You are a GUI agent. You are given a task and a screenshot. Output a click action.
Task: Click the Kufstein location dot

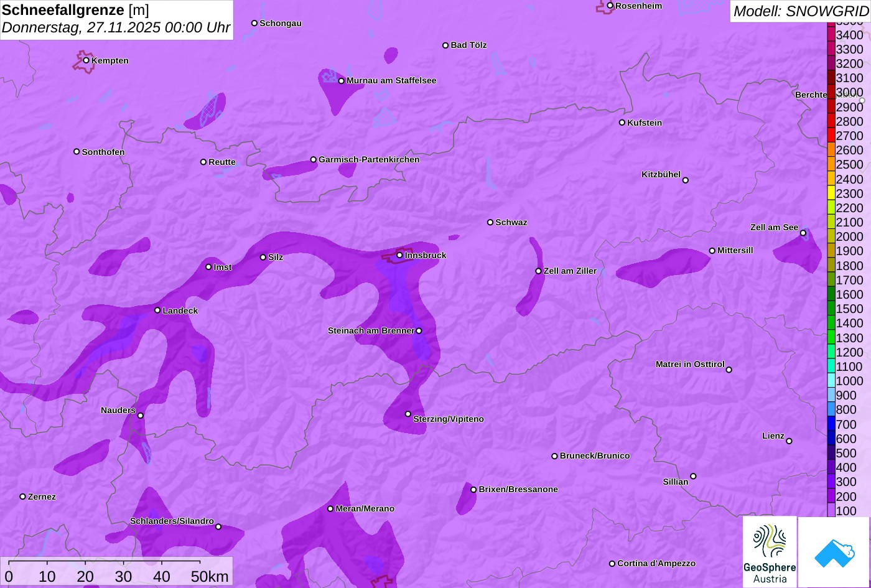pos(622,123)
